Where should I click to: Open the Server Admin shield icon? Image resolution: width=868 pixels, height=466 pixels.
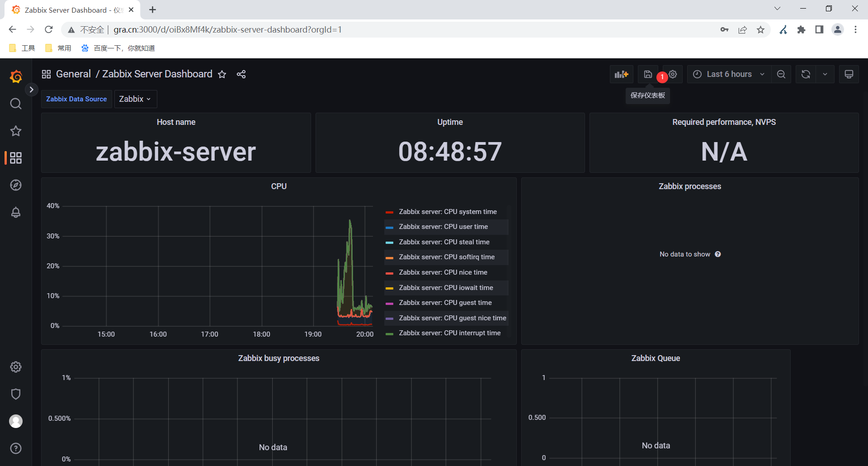click(16, 394)
